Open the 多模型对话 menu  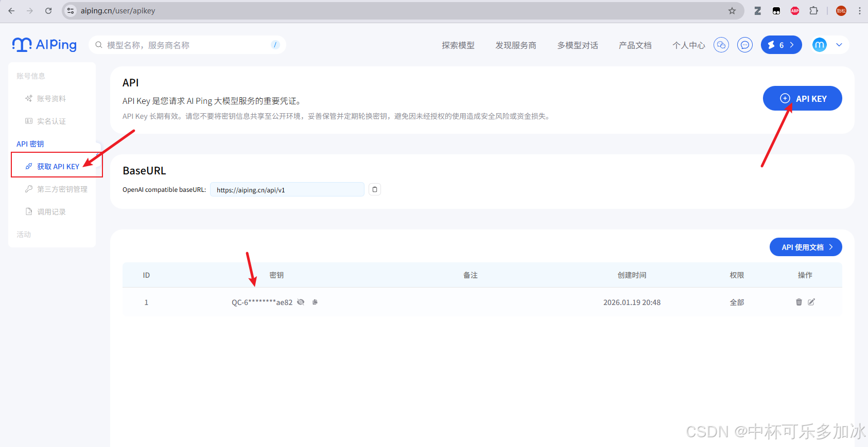click(x=578, y=45)
